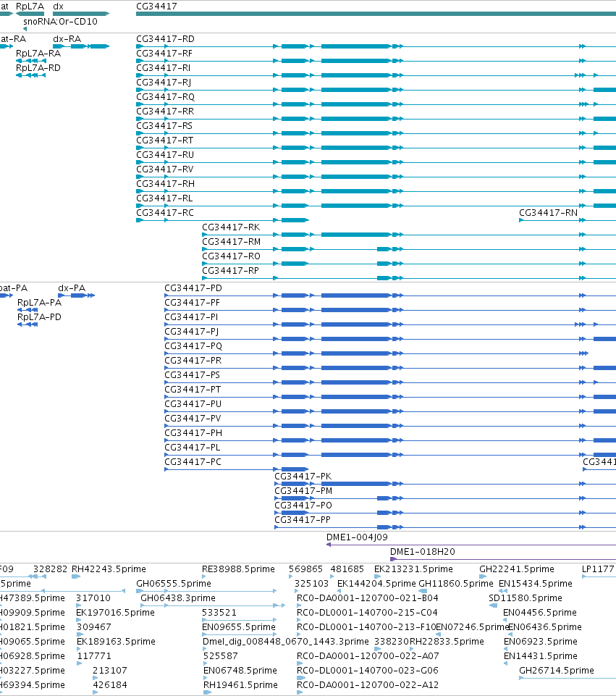
Task: Click transcript CG34417-RQ label
Action: coord(166,97)
